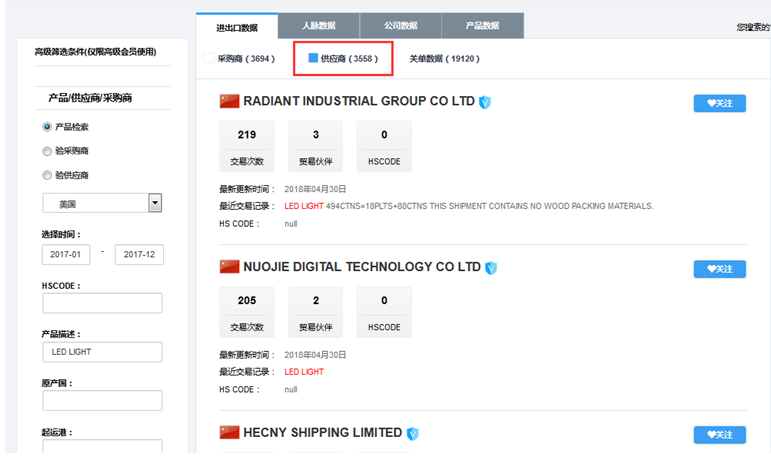Check the 采购商 (3694) checkbox
Image resolution: width=771 pixels, height=465 pixels.
[208, 58]
